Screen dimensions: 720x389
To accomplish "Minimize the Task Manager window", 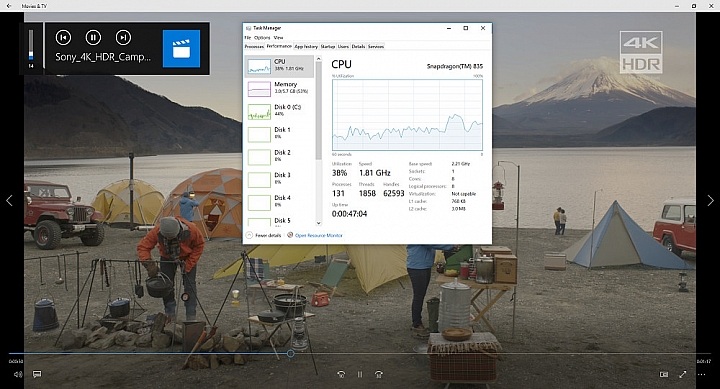I will (449, 28).
